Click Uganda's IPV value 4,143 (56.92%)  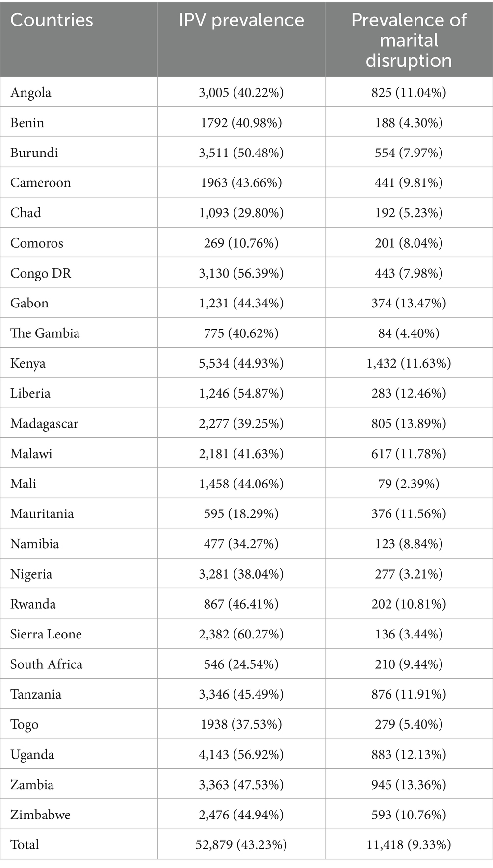pos(241,755)
